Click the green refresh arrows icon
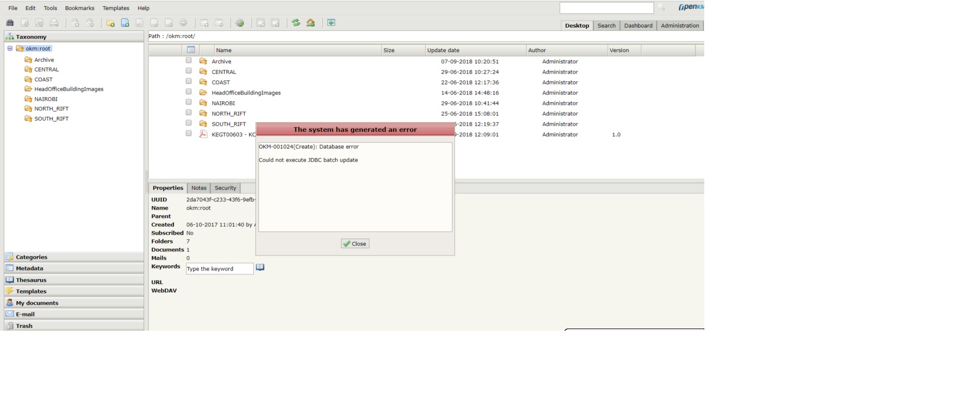This screenshot has width=980, height=413. (x=296, y=23)
